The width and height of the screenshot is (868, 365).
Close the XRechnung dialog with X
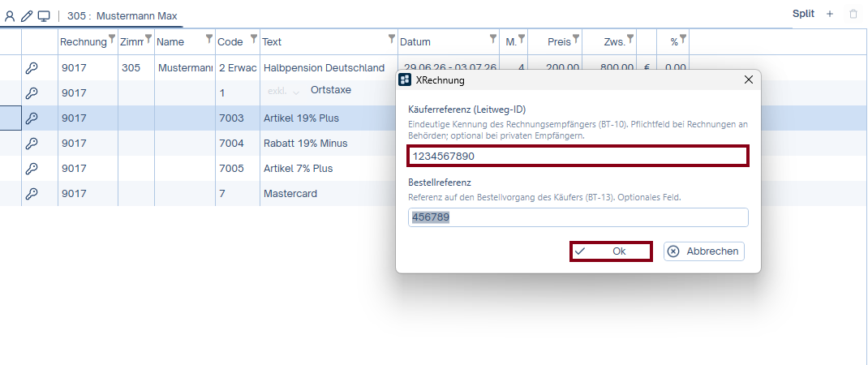click(x=749, y=80)
